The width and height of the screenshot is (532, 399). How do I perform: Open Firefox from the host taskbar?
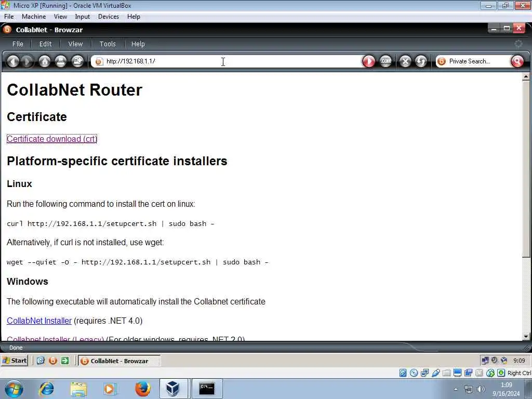[143, 389]
